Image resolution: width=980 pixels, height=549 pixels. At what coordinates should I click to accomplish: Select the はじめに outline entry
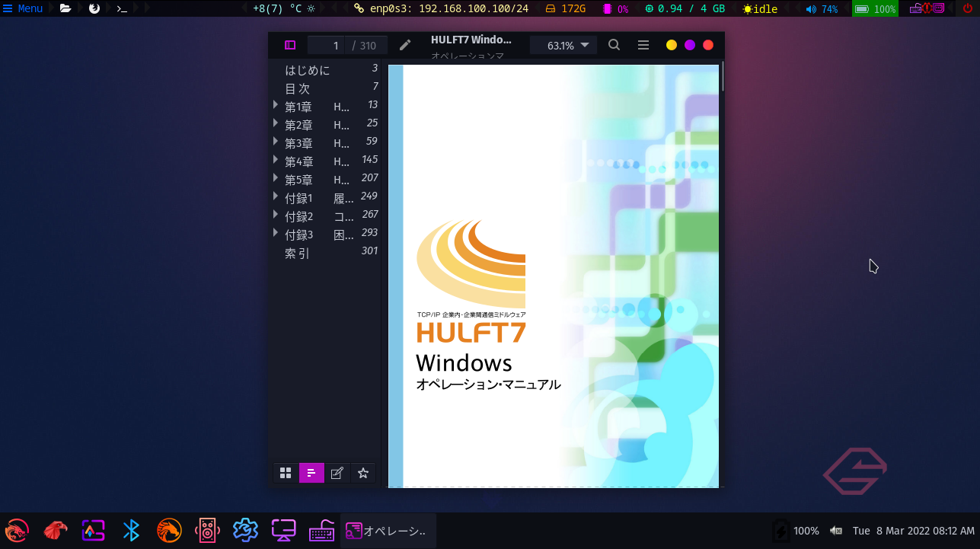(x=308, y=70)
